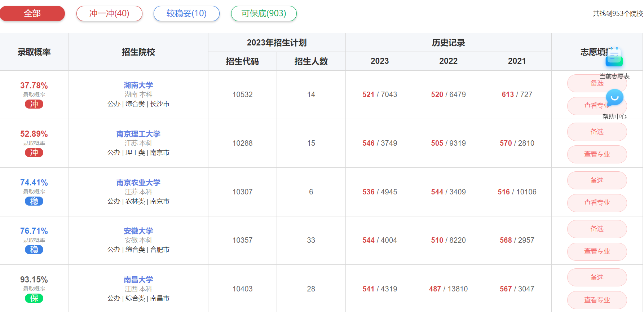
Task: Click the 541 / 4319 history cell
Action: 380,289
